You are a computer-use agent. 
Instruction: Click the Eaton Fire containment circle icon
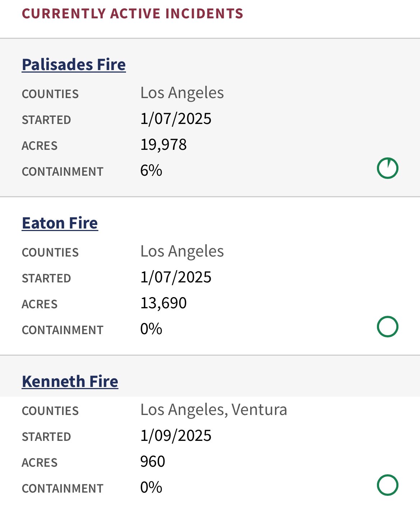388,327
